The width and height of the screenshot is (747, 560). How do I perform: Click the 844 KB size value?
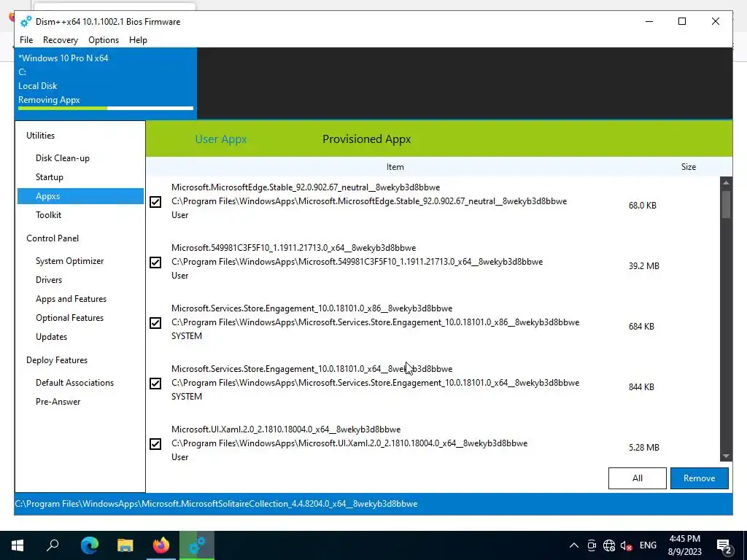[x=641, y=387]
